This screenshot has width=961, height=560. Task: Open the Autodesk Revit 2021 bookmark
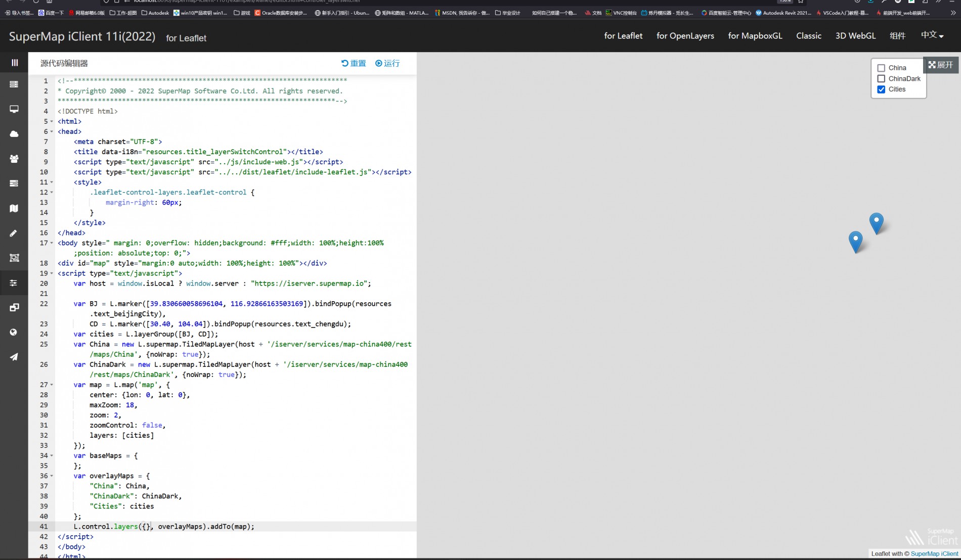click(x=783, y=13)
